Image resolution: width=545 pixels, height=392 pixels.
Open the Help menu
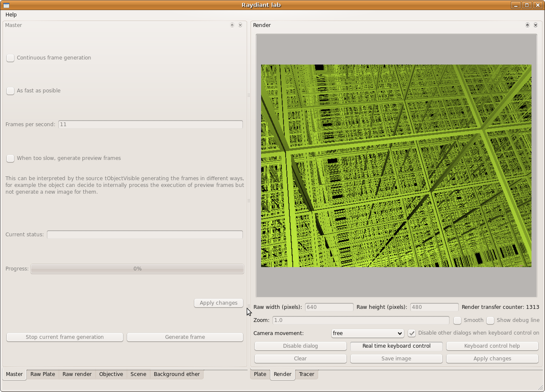click(11, 15)
